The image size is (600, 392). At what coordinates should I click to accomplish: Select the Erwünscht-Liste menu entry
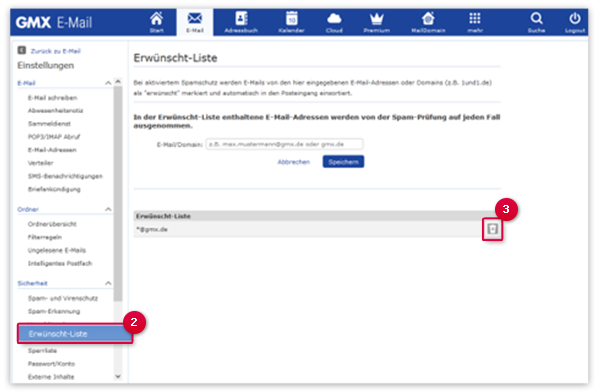point(75,333)
